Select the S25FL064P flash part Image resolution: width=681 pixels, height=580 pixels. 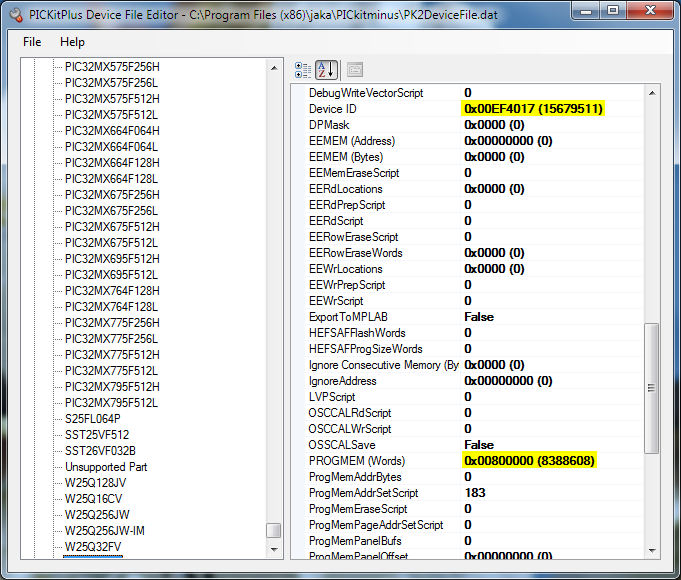(x=93, y=419)
